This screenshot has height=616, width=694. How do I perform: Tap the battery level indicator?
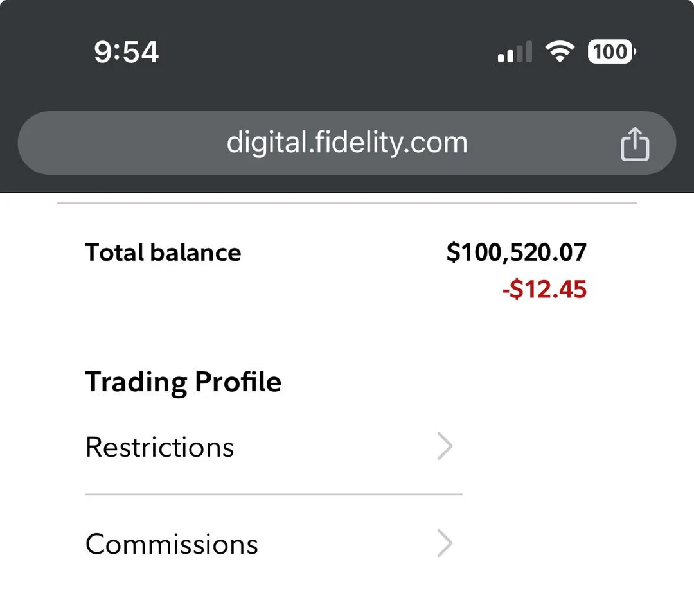pos(611,51)
